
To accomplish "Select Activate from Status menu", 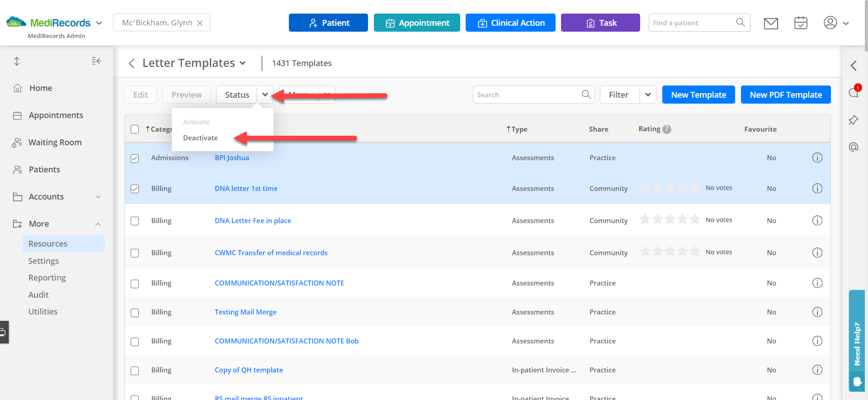I will (x=196, y=122).
